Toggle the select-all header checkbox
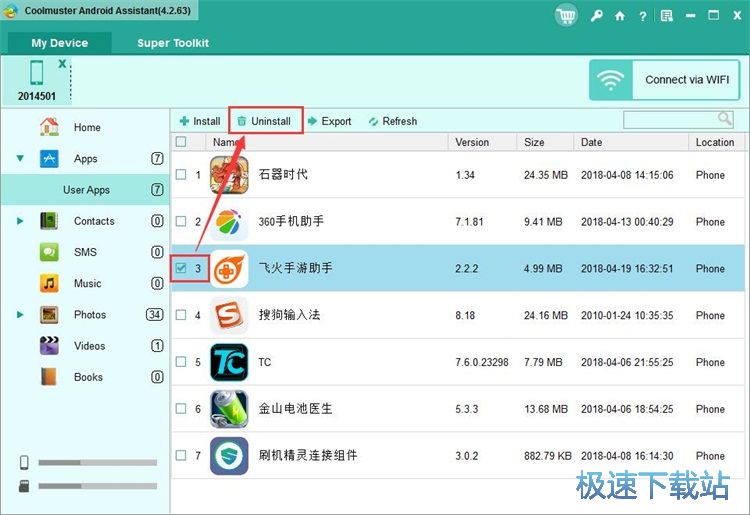 (x=181, y=142)
